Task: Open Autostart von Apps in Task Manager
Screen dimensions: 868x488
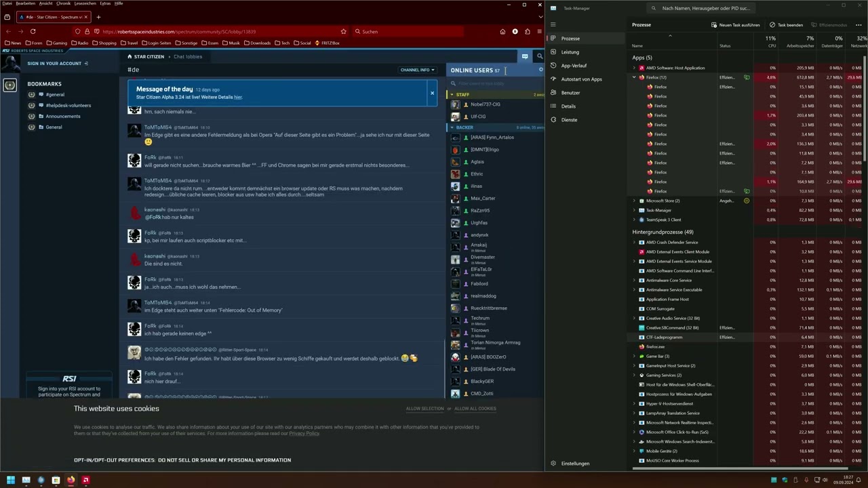Action: coord(581,79)
